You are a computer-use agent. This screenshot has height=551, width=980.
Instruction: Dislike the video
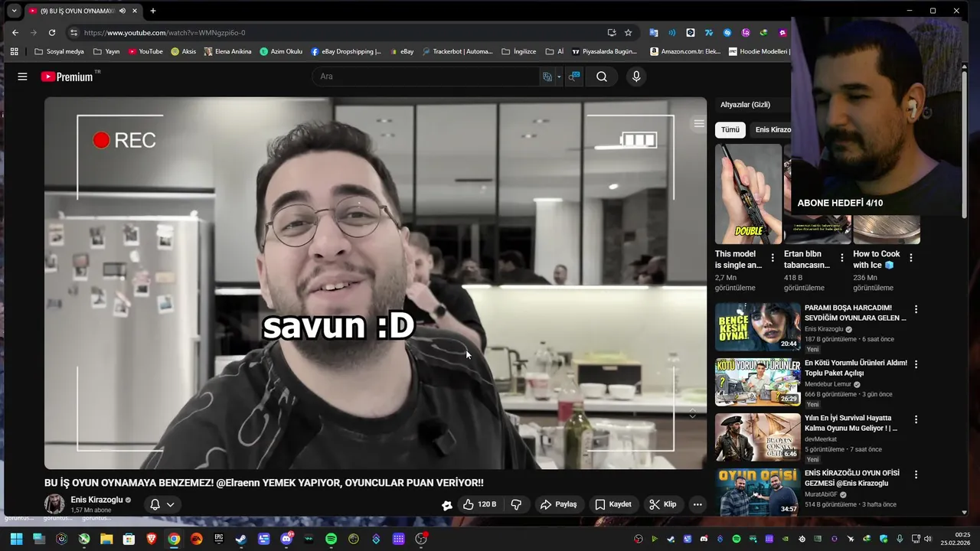click(x=516, y=504)
